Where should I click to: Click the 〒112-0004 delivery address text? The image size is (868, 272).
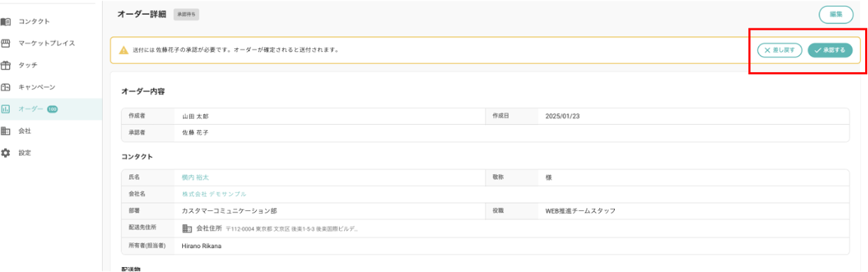click(x=291, y=229)
